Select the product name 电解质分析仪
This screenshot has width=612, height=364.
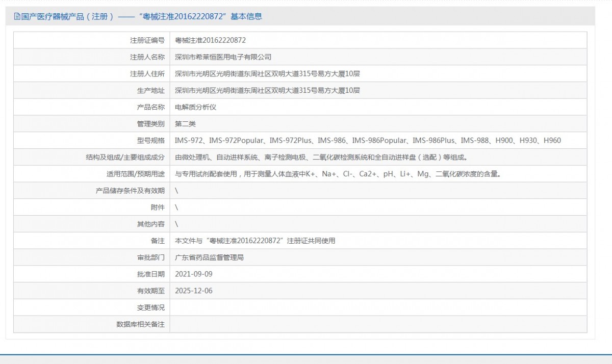click(195, 107)
